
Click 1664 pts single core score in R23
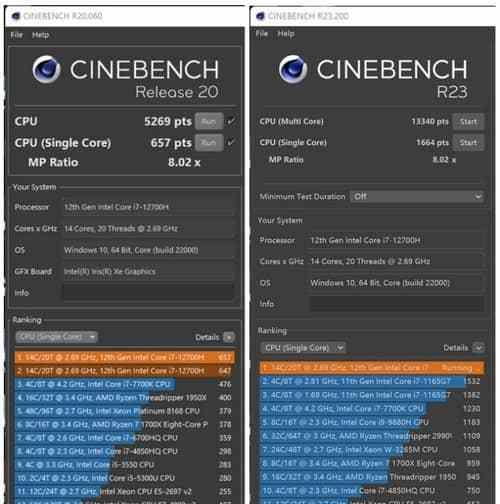coord(432,143)
